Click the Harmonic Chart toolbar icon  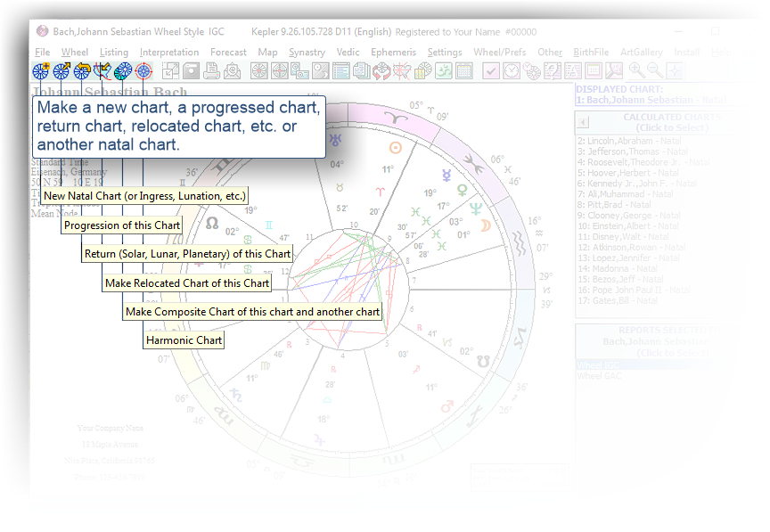(x=143, y=71)
